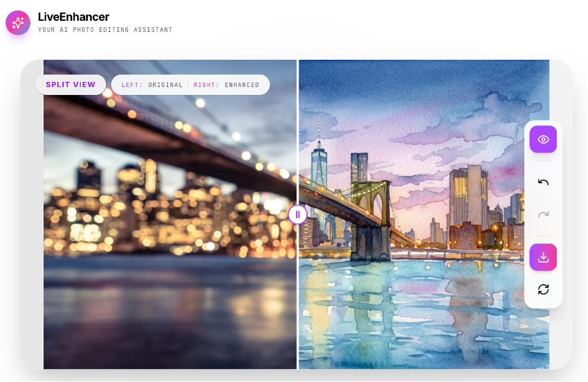Select the RIGHT: ENHANCED label

coord(226,85)
